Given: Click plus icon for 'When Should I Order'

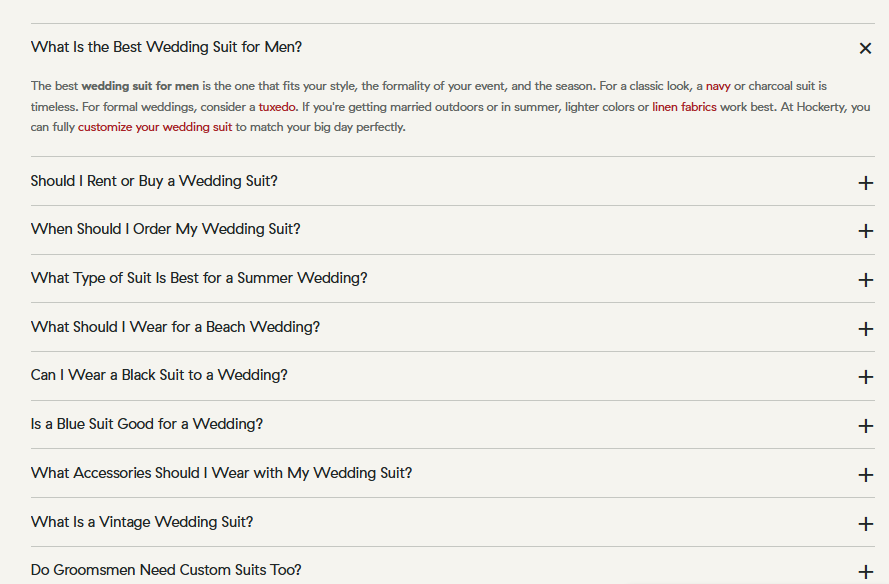Looking at the screenshot, I should tap(865, 231).
